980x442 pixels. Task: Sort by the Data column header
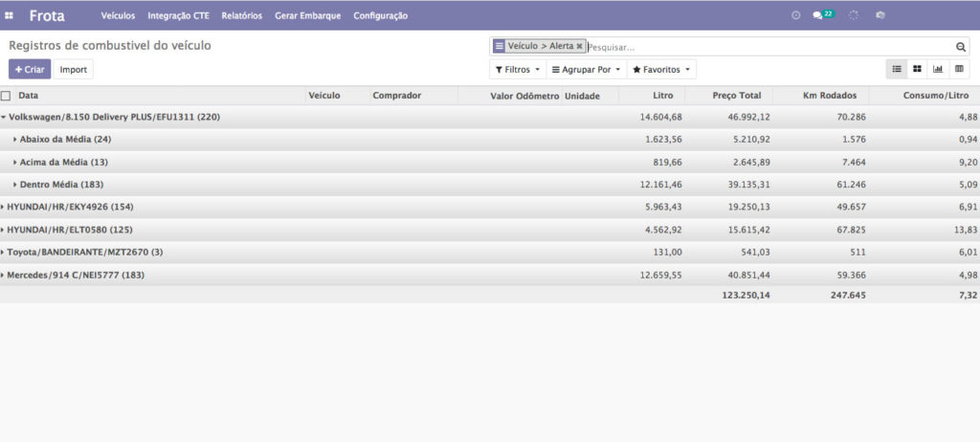(x=29, y=96)
